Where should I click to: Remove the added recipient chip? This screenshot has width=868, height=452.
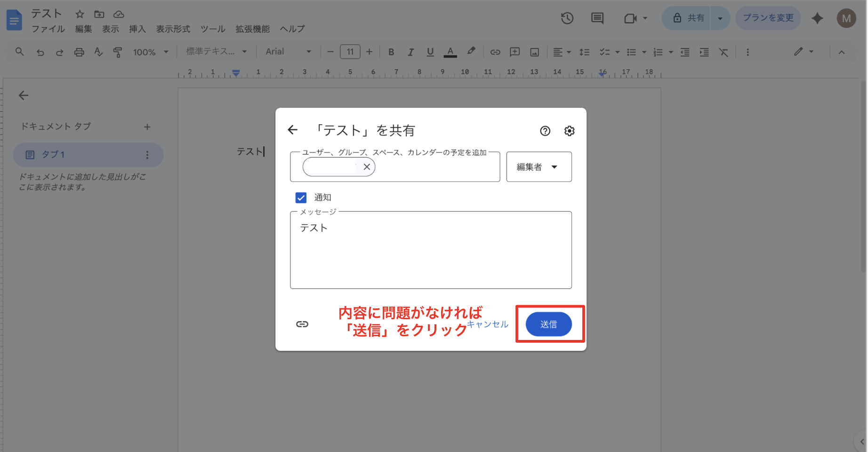point(367,167)
